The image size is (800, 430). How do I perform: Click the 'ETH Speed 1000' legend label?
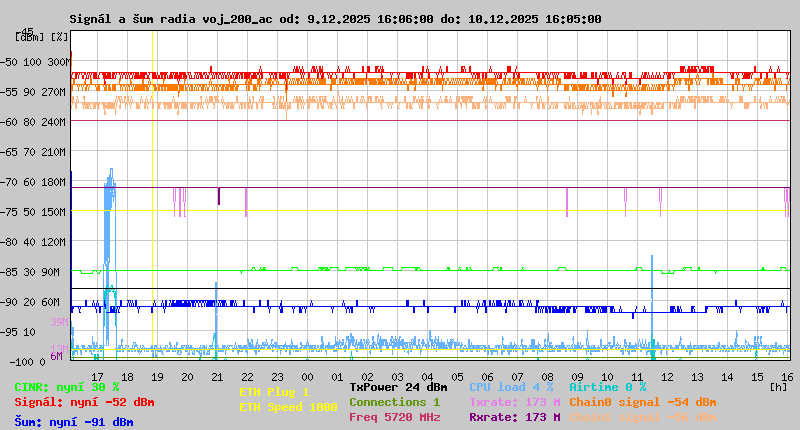click(x=288, y=407)
